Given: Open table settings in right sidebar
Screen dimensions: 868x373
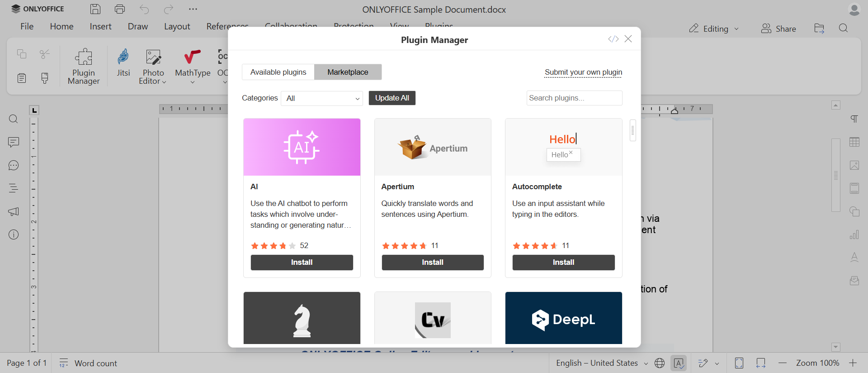Looking at the screenshot, I should tap(854, 142).
